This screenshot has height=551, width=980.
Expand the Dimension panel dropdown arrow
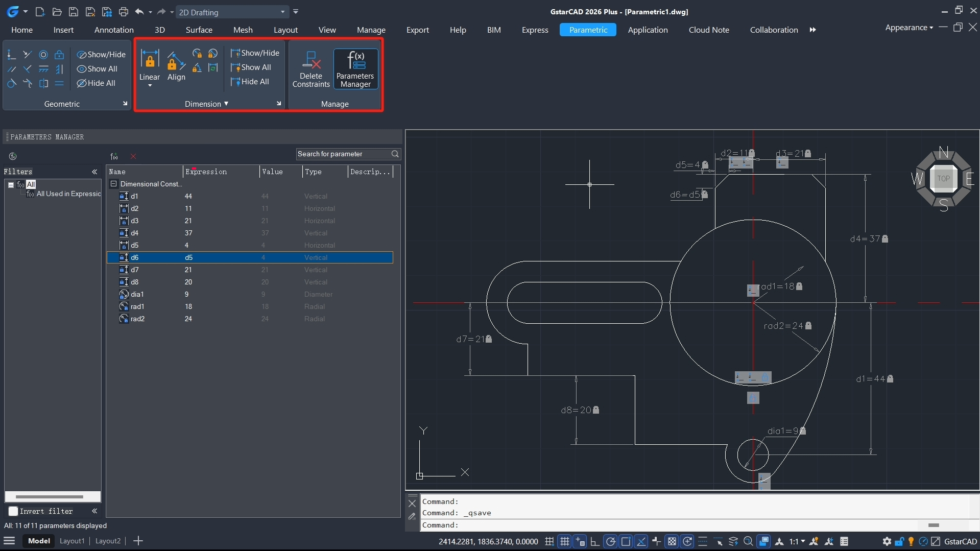(x=226, y=104)
